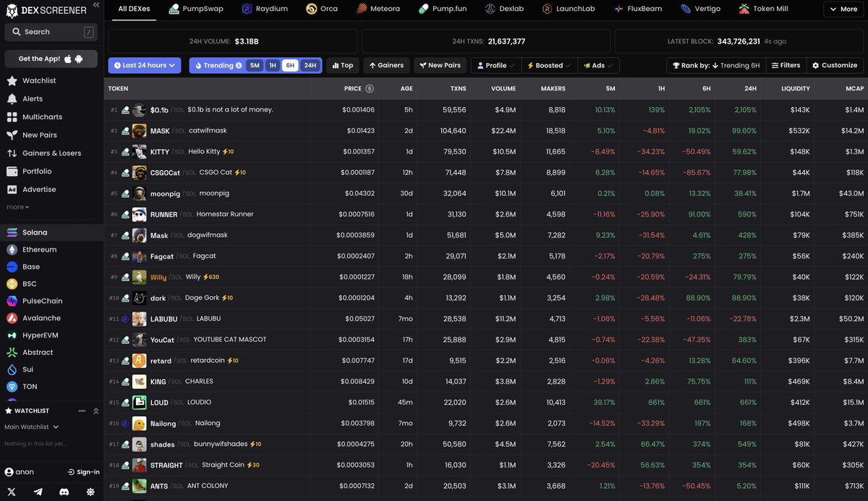Toggle the Profile filter
The width and height of the screenshot is (868, 501).
click(496, 65)
